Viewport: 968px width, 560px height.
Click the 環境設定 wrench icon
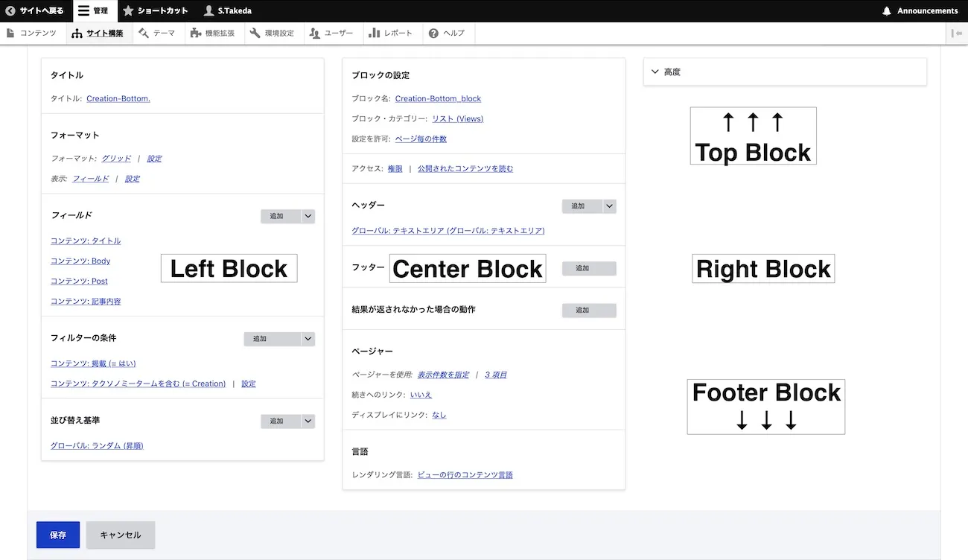[255, 34]
